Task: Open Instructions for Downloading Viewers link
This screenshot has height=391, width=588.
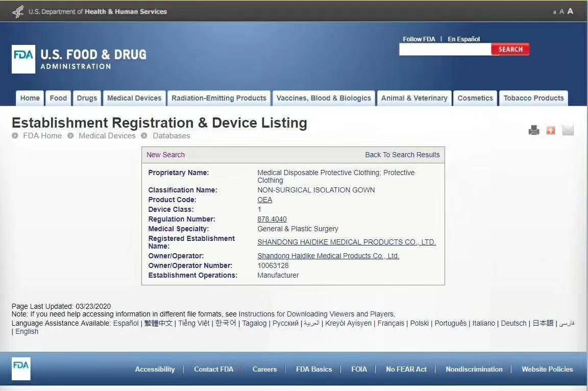Action: click(316, 314)
